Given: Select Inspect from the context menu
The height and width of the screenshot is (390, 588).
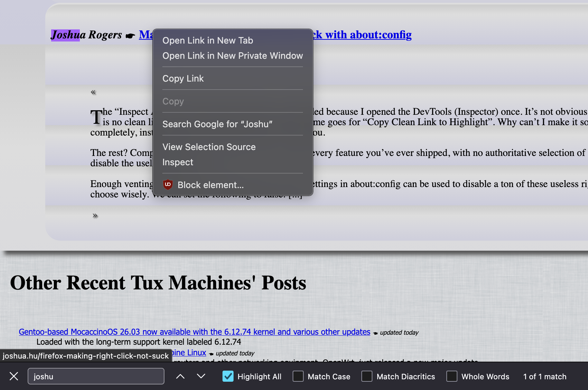Looking at the screenshot, I should 178,162.
